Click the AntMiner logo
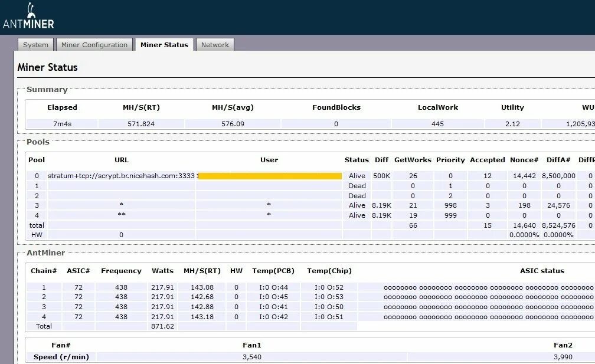The height and width of the screenshot is (364, 595). [28, 16]
